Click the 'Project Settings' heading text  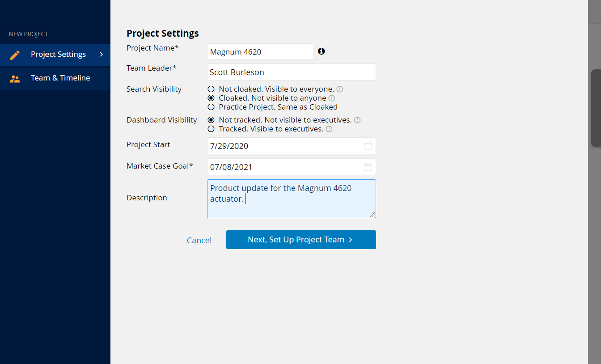[x=163, y=33]
